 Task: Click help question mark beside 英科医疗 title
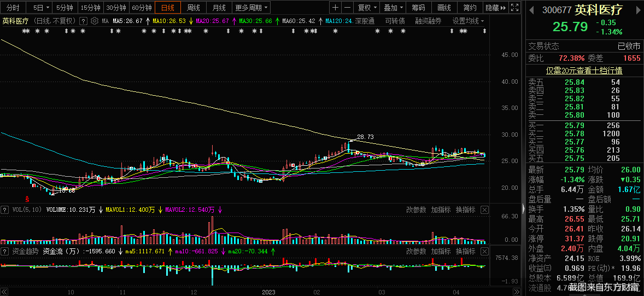point(83,21)
